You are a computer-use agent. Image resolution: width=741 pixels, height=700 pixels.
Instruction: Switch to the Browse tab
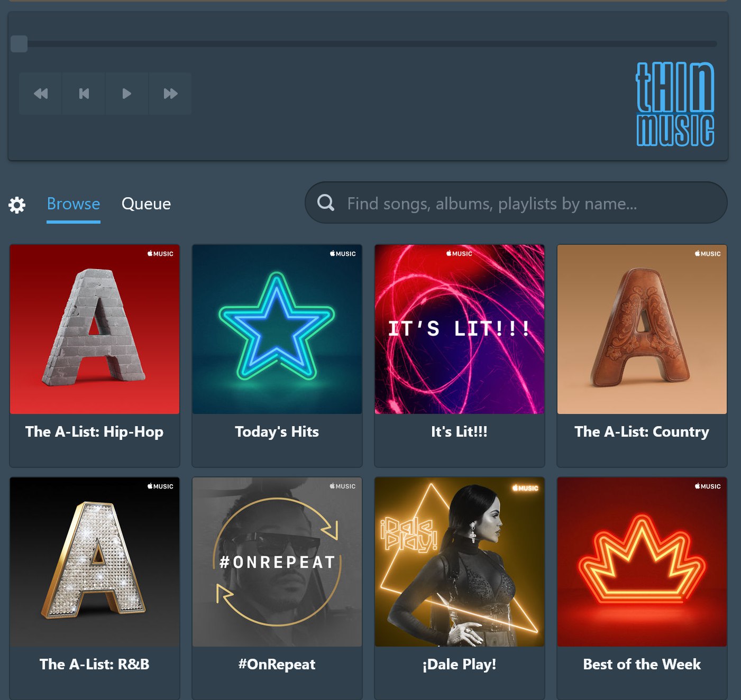click(74, 204)
